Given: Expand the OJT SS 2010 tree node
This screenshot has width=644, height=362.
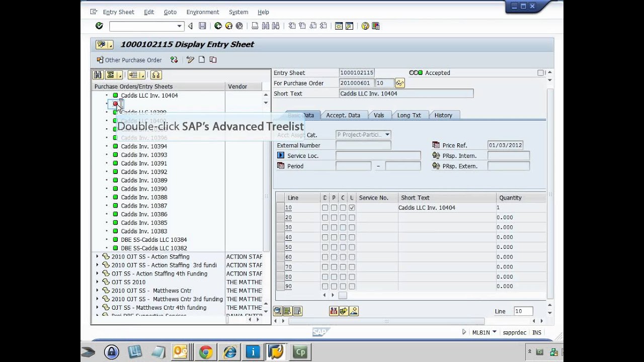Looking at the screenshot, I should (x=97, y=282).
